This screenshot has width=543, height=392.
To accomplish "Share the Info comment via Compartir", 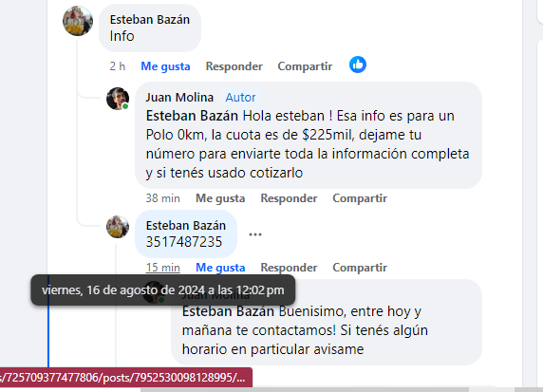I will tap(305, 66).
